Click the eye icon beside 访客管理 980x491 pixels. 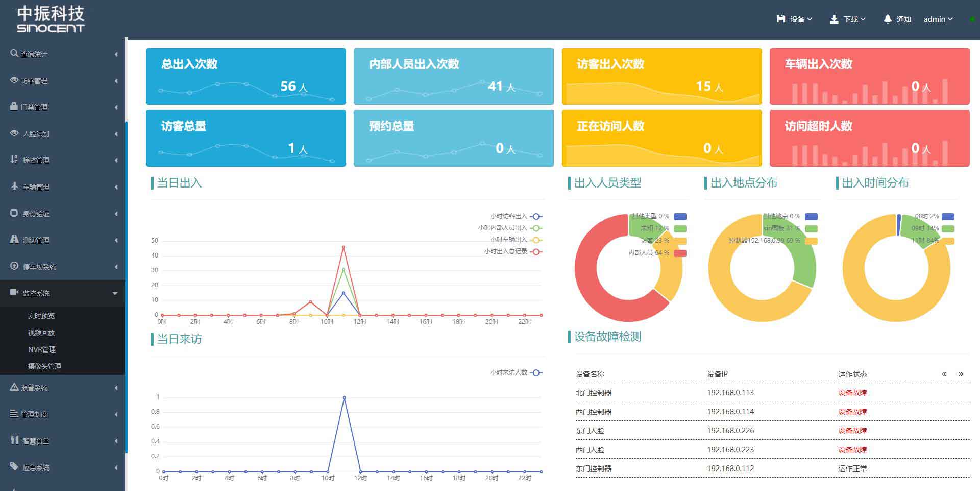pyautogui.click(x=14, y=80)
